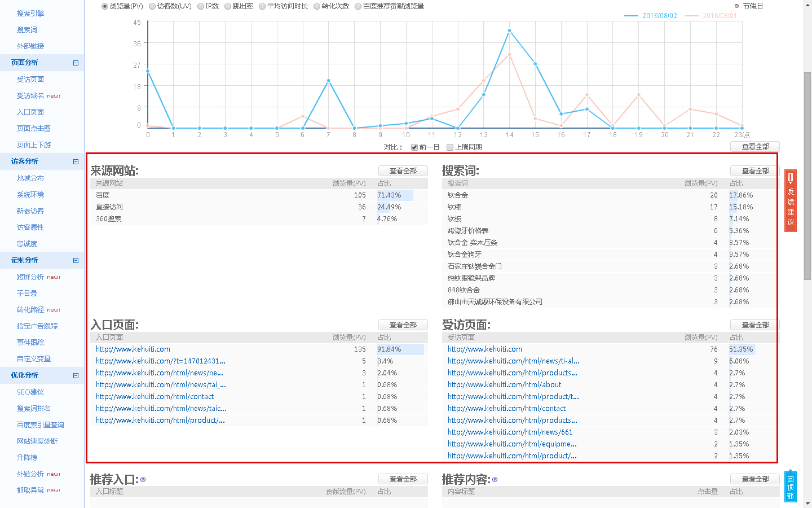The height and width of the screenshot is (508, 812).
Task: Click the help icon beside 推荐内容
Action: pos(495,480)
